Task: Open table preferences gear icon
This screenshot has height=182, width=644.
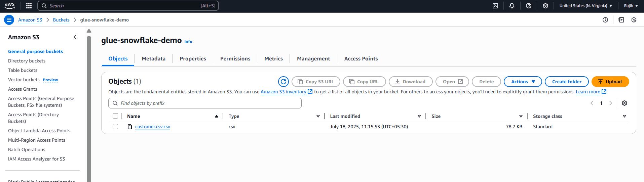Action: (624, 103)
